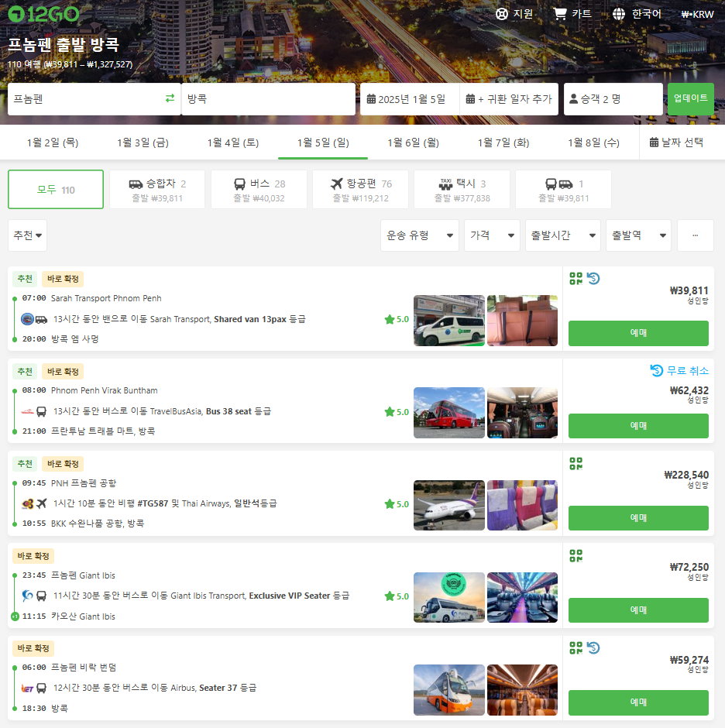Filter by 승합차 van
725x728 pixels.
click(157, 190)
